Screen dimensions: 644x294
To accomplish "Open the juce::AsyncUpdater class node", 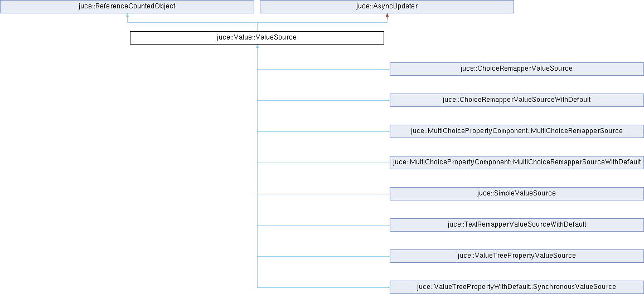I will click(387, 6).
